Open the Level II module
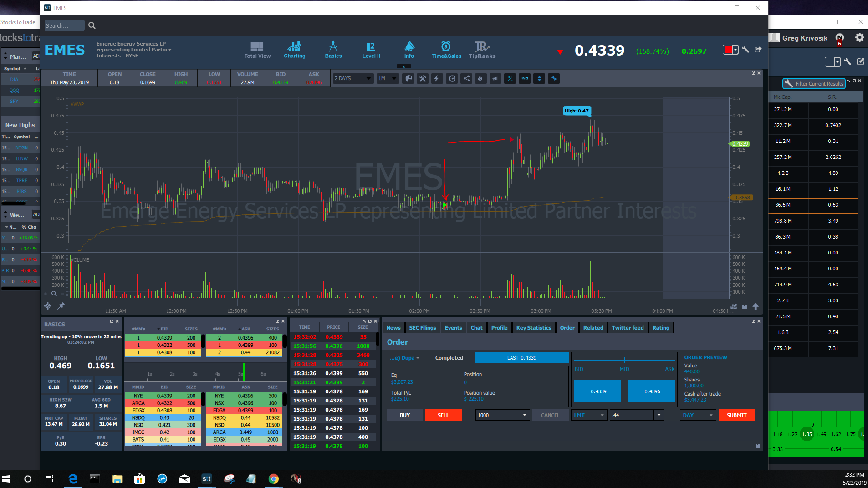Screen dimensions: 868x488 click(371, 50)
